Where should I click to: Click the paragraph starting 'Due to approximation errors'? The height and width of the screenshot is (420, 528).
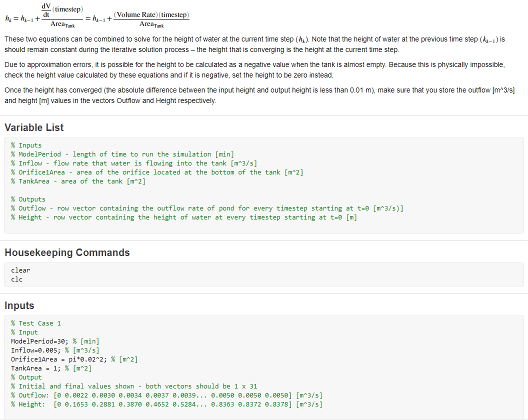click(255, 69)
